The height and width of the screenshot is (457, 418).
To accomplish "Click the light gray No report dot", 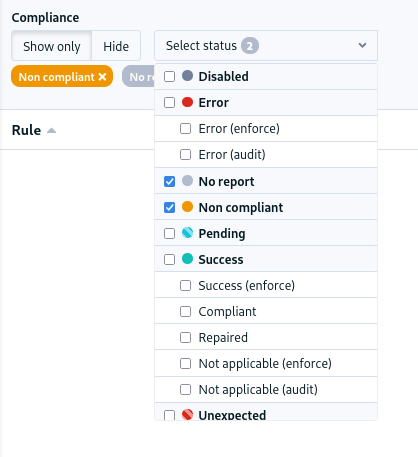I will [187, 181].
